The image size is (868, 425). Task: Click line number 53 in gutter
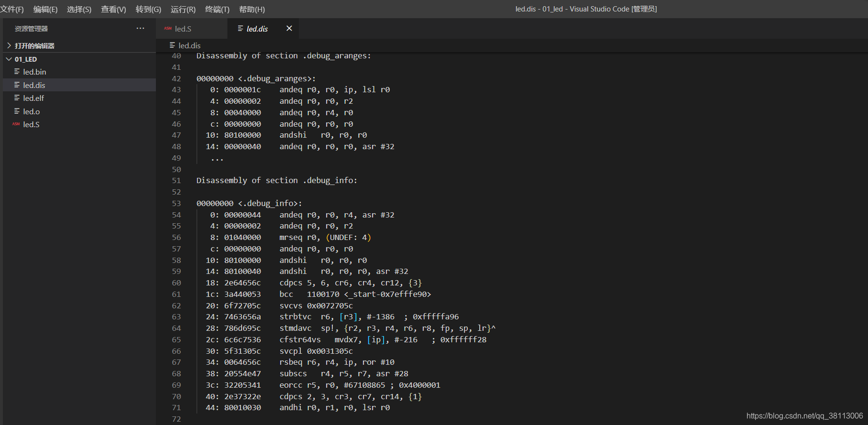pyautogui.click(x=176, y=204)
